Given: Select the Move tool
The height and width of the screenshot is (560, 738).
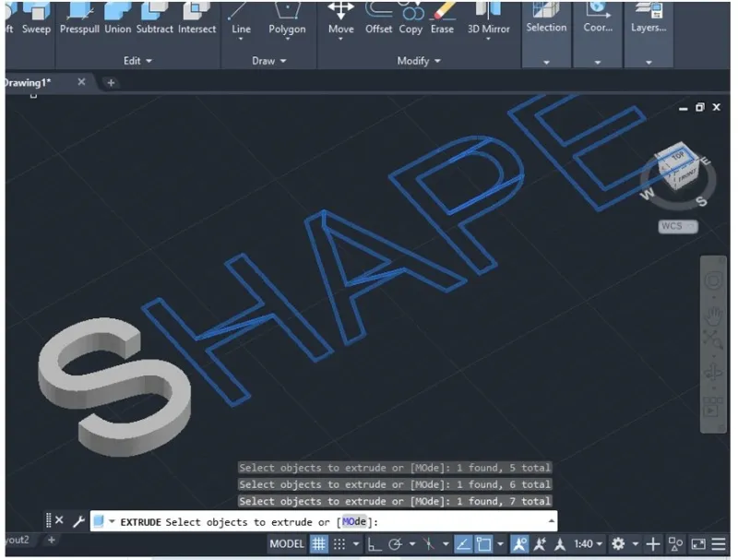Looking at the screenshot, I should (x=340, y=18).
